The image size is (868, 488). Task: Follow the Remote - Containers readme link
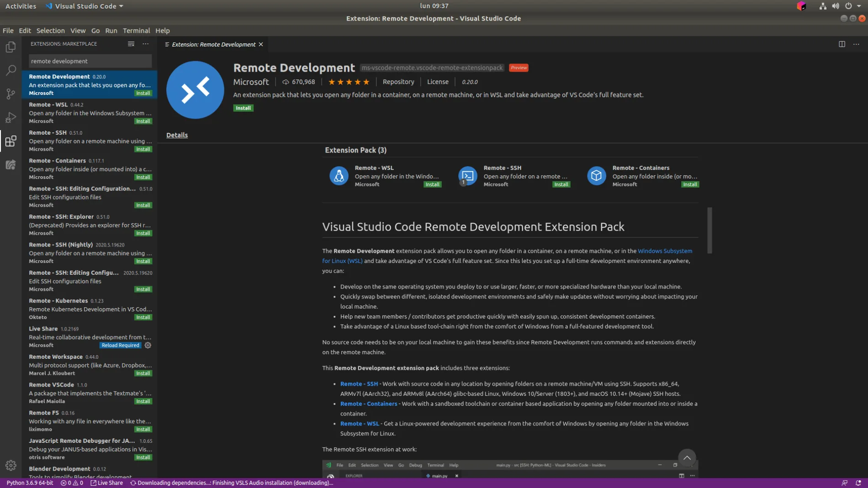coord(369,404)
